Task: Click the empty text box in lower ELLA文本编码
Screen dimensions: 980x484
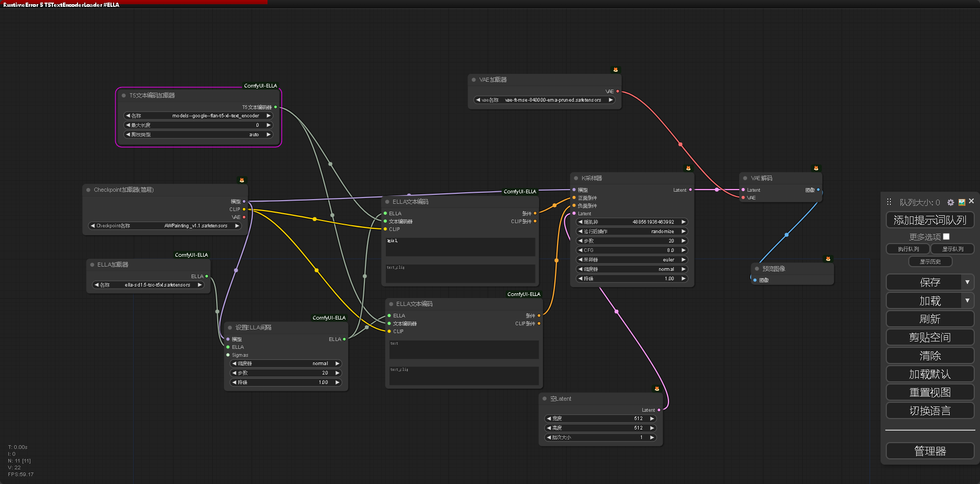Action: [x=464, y=349]
